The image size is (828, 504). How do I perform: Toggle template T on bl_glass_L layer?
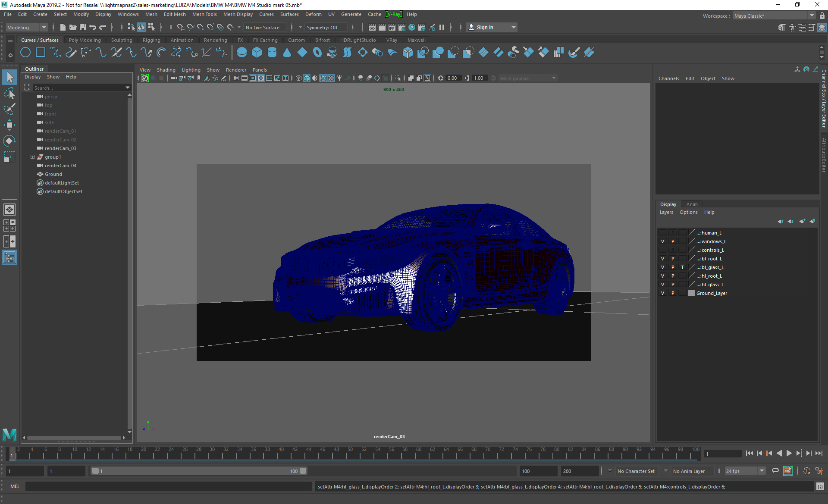pyautogui.click(x=682, y=267)
